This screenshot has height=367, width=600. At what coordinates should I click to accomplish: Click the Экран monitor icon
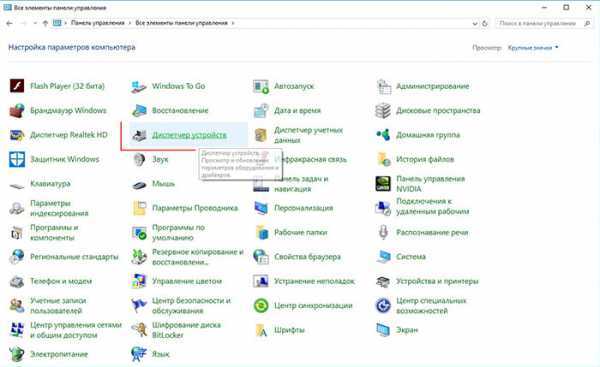[383, 330]
